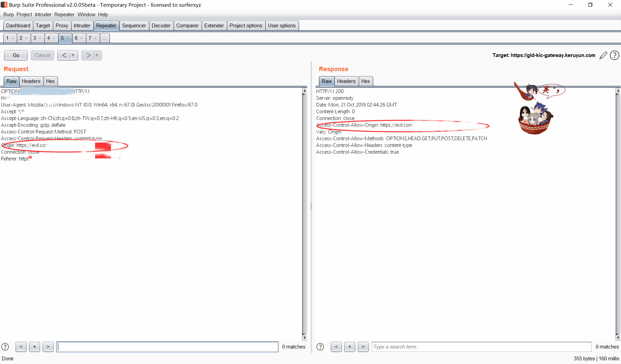Click the plus button in Request search

click(x=34, y=346)
